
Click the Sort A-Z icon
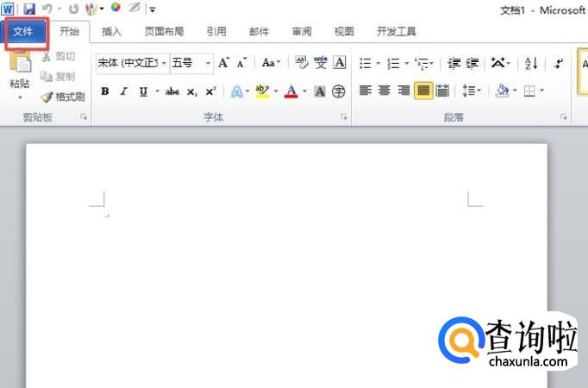531,63
